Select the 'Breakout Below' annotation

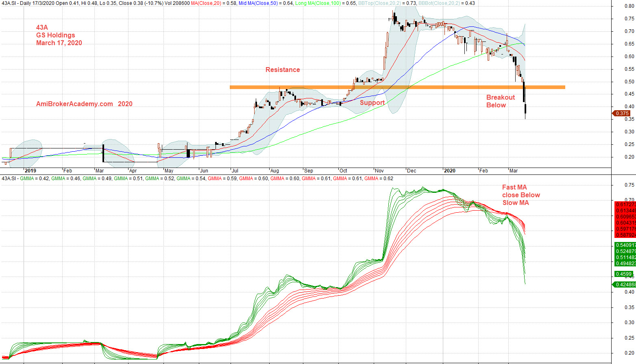coord(501,101)
